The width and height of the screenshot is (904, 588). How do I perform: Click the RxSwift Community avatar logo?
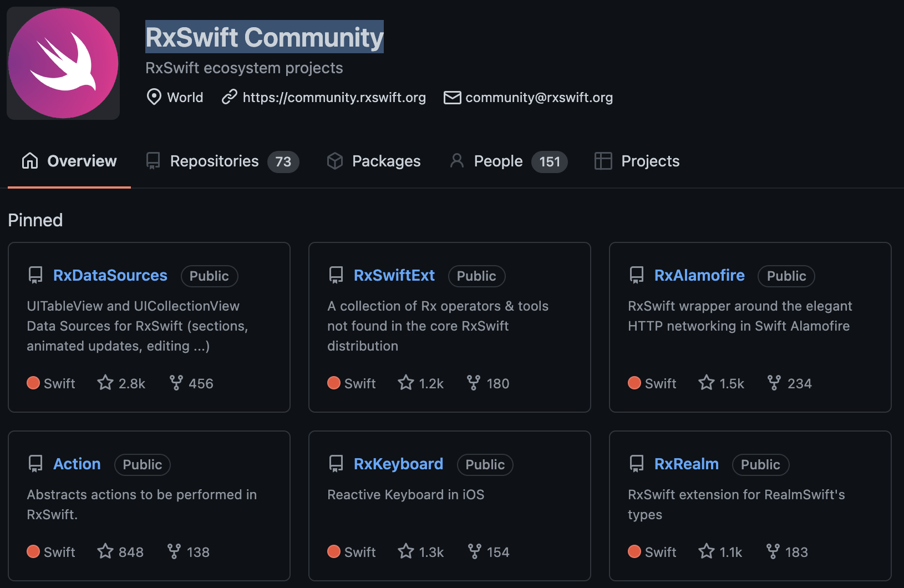point(63,63)
